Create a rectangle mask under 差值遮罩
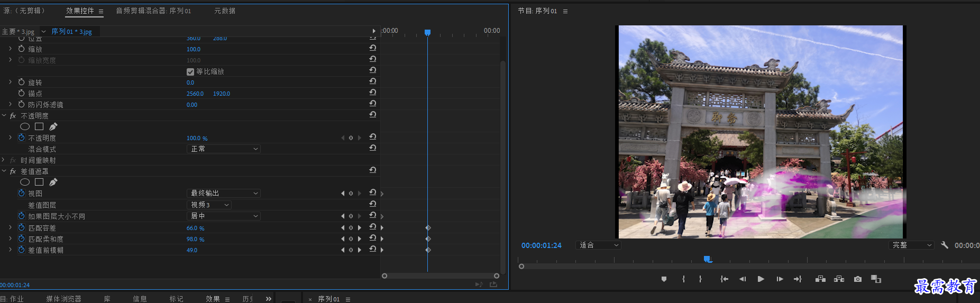Screen dimensions: 980x303 (x=39, y=182)
